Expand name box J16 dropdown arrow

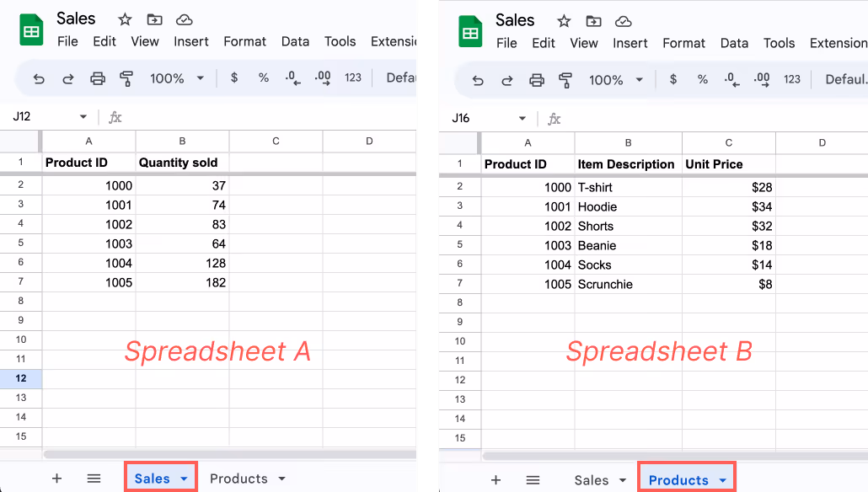point(522,119)
